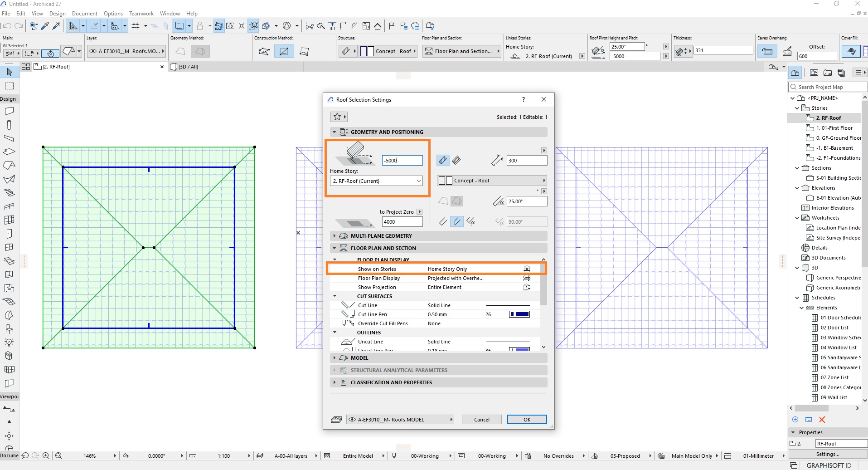Click the Favorites star in Roof Settings
The image size is (868, 470).
tap(337, 117)
